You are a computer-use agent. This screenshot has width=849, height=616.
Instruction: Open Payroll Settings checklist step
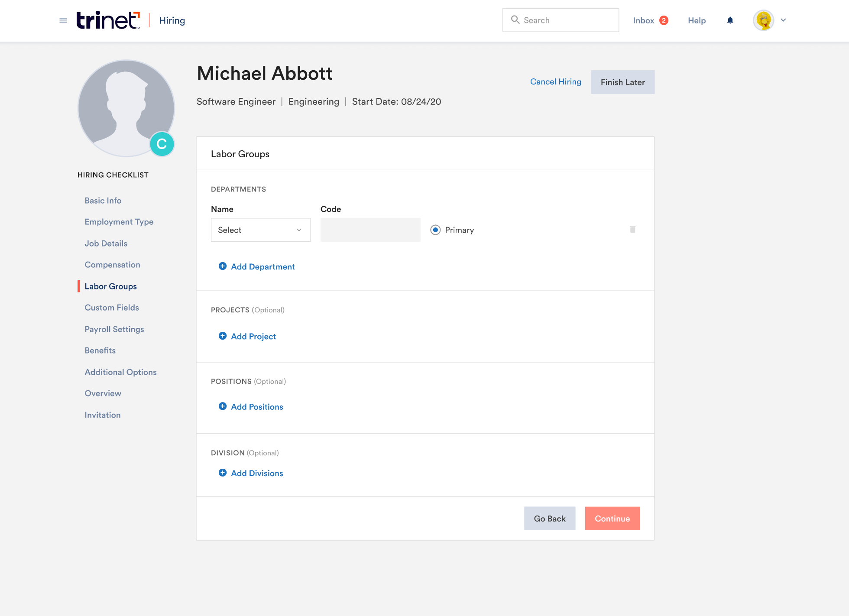point(114,329)
